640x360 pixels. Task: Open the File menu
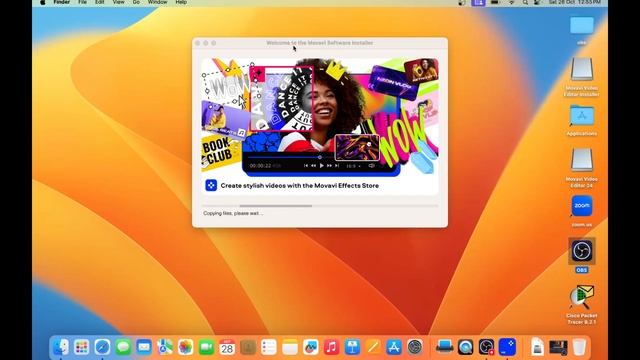point(82,2)
